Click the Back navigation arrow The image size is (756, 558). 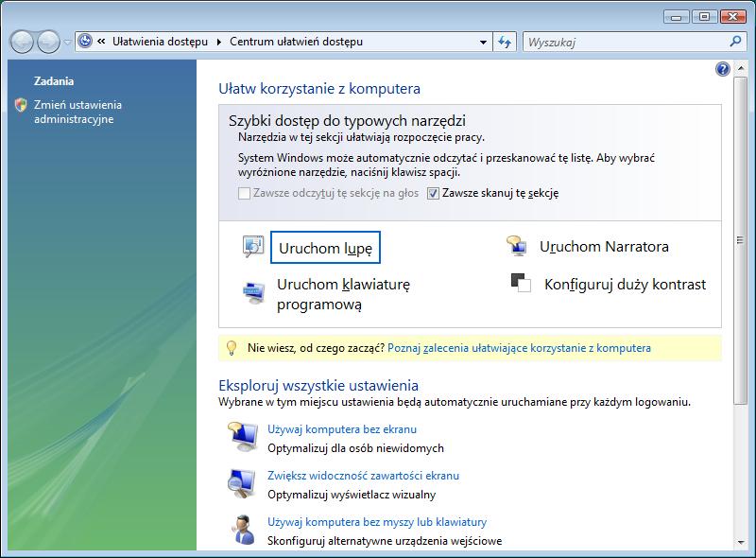22,42
